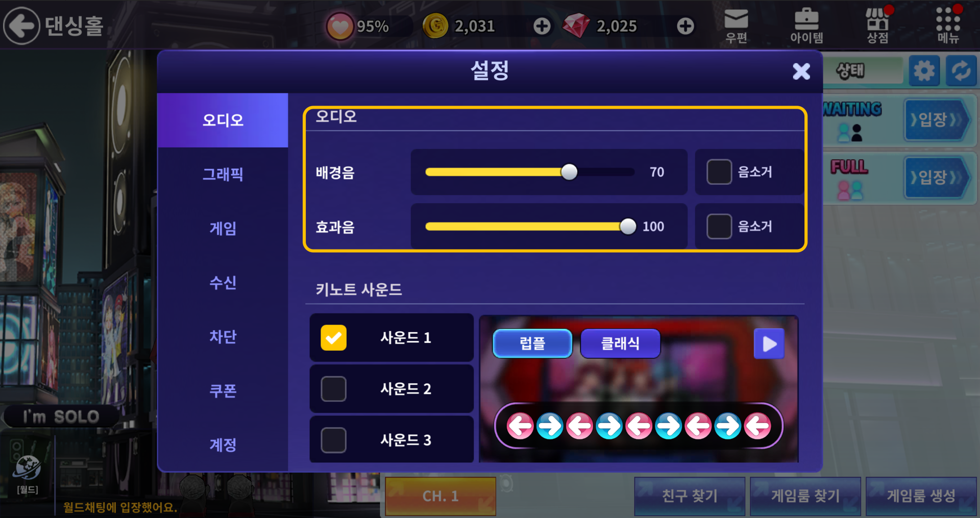The height and width of the screenshot is (518, 980).
Task: Mute the 효과음 sound effects
Action: (x=719, y=226)
